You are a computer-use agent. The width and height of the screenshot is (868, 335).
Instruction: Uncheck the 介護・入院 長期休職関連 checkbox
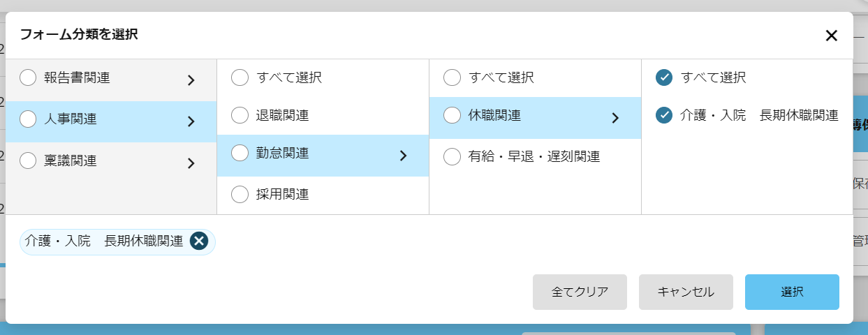(x=664, y=115)
